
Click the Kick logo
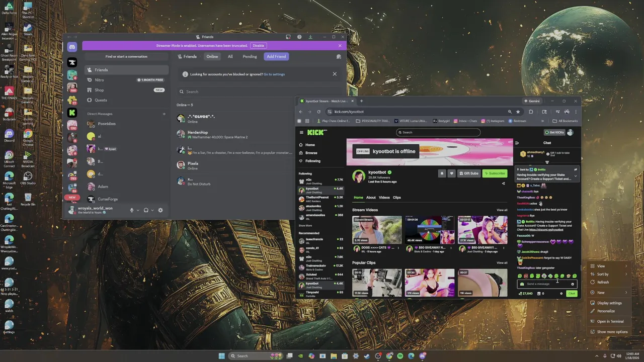tap(317, 132)
